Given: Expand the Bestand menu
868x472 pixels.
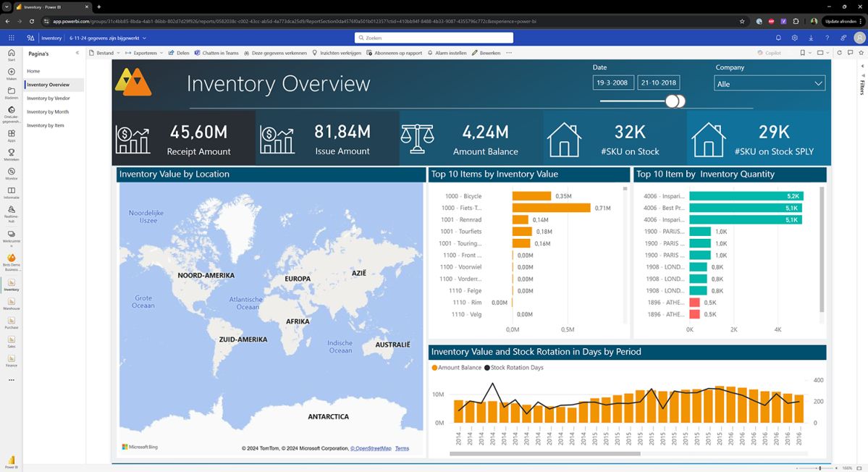Looking at the screenshot, I should (105, 53).
